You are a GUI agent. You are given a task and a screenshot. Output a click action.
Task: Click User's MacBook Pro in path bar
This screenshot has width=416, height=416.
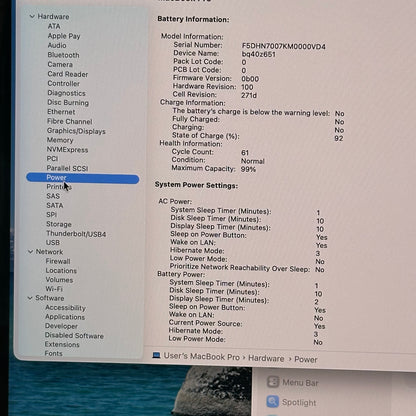pyautogui.click(x=202, y=356)
